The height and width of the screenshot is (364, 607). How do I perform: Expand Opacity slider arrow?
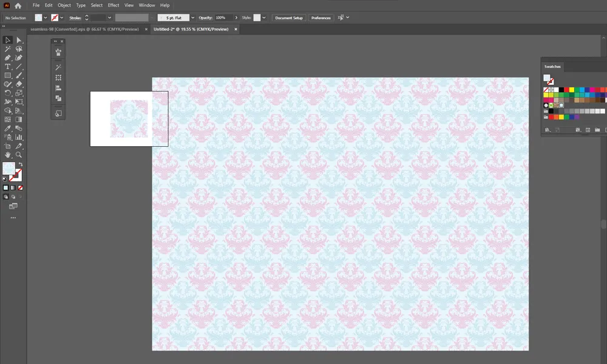(x=236, y=18)
